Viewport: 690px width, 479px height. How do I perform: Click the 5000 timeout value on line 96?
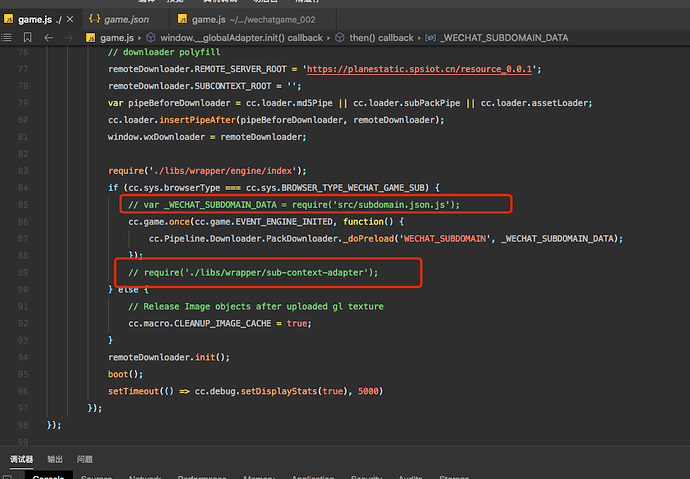[368, 391]
